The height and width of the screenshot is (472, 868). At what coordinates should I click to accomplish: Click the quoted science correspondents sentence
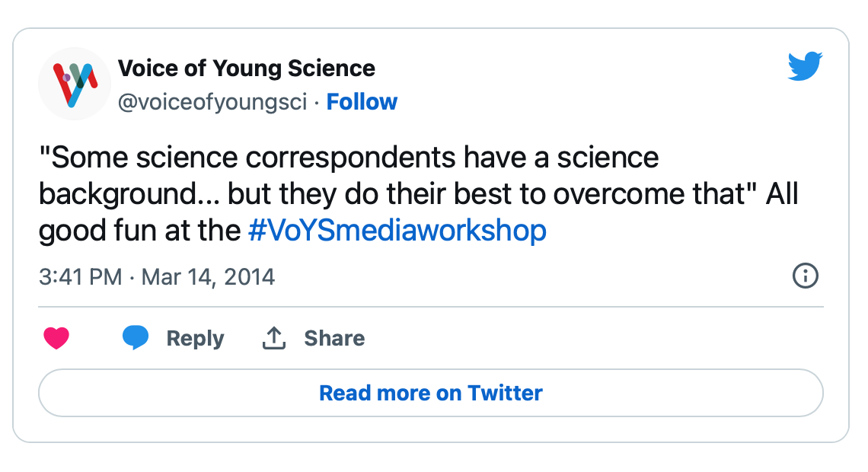click(x=397, y=175)
